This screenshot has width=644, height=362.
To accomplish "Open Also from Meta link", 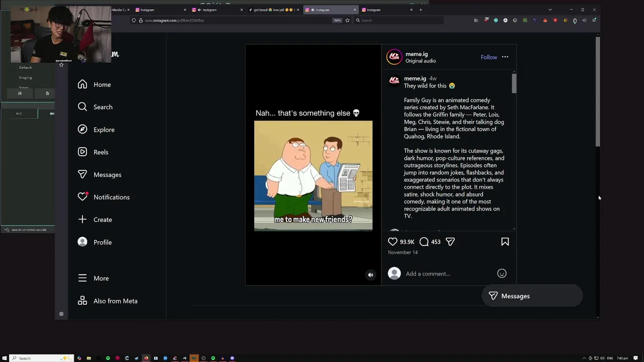I will coord(108,301).
